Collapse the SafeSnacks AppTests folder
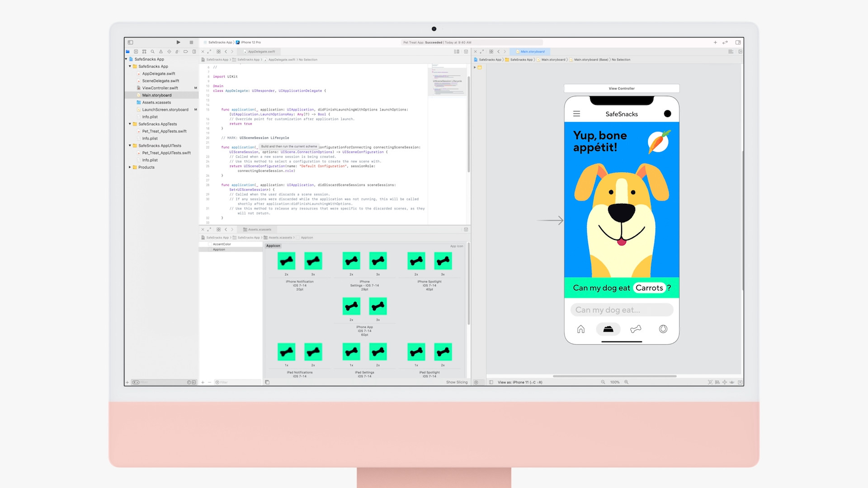 [130, 124]
